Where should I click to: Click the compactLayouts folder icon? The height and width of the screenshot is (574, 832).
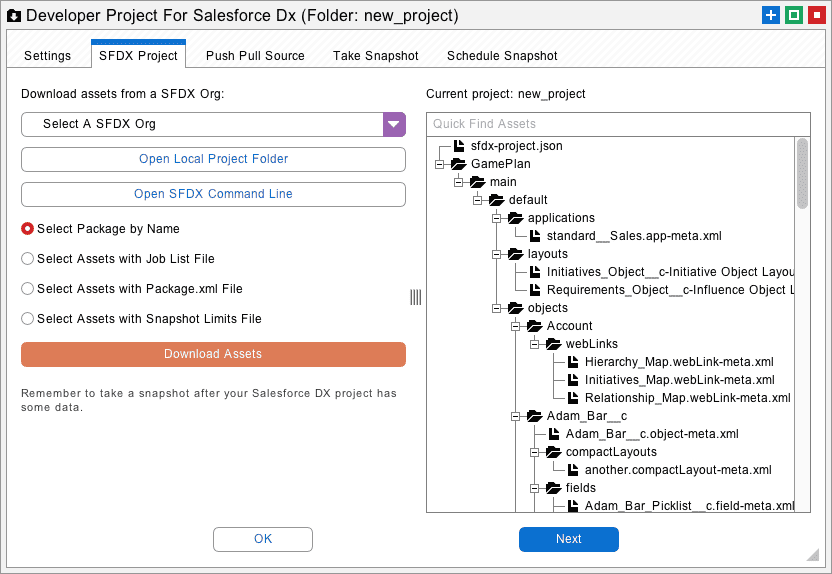tap(554, 453)
